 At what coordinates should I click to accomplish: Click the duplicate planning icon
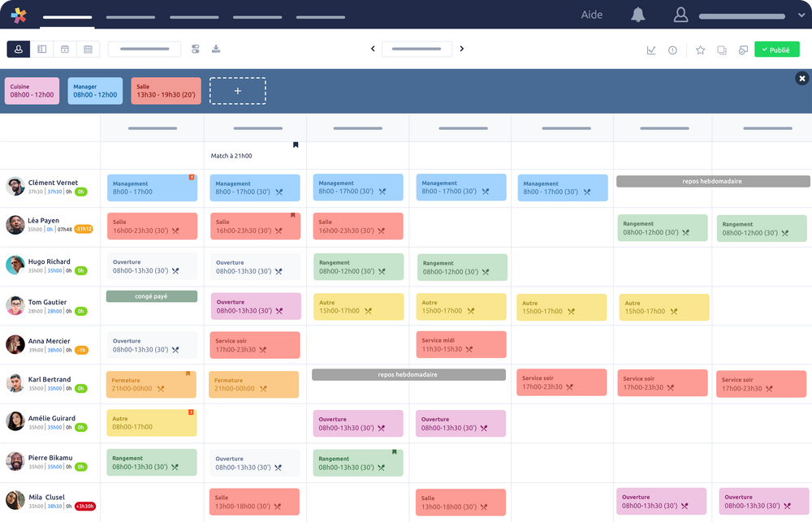(722, 50)
